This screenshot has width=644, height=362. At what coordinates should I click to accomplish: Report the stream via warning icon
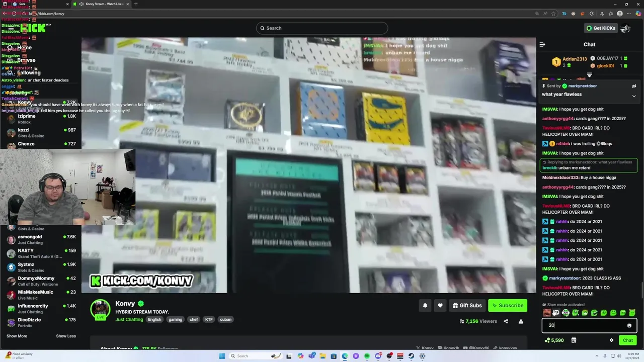pos(521,321)
